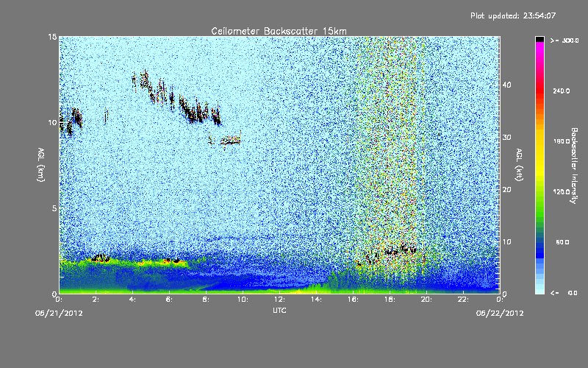Click the yellow band of the color bar
588x368 pixels.
(539, 154)
